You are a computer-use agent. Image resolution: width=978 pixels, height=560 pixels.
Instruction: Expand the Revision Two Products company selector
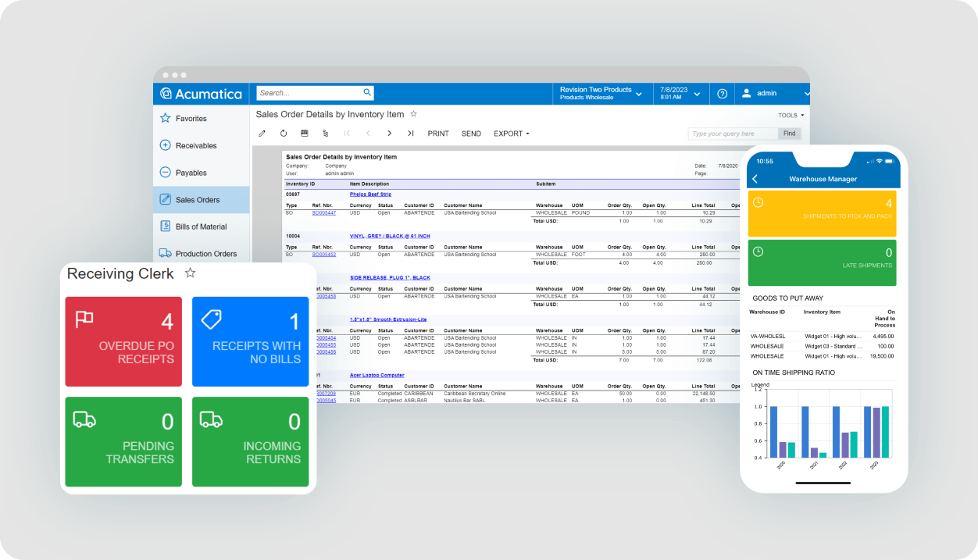(602, 93)
